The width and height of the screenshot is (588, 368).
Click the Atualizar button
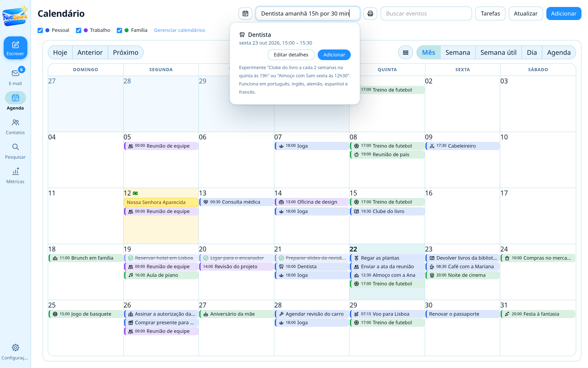click(x=526, y=13)
